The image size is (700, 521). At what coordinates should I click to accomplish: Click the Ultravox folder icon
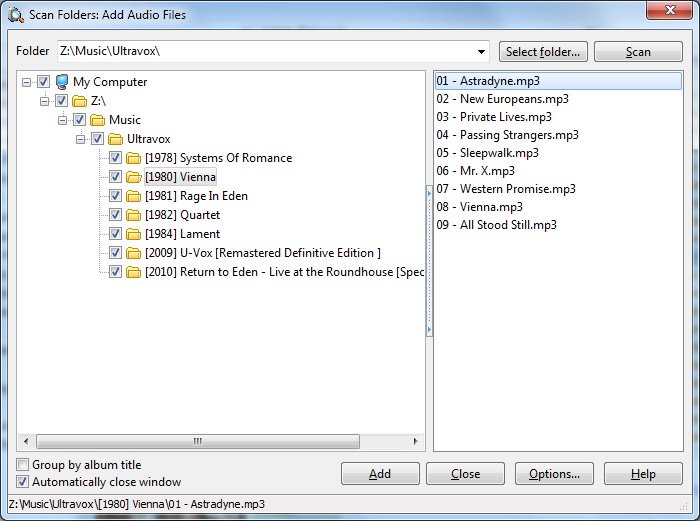(116, 139)
